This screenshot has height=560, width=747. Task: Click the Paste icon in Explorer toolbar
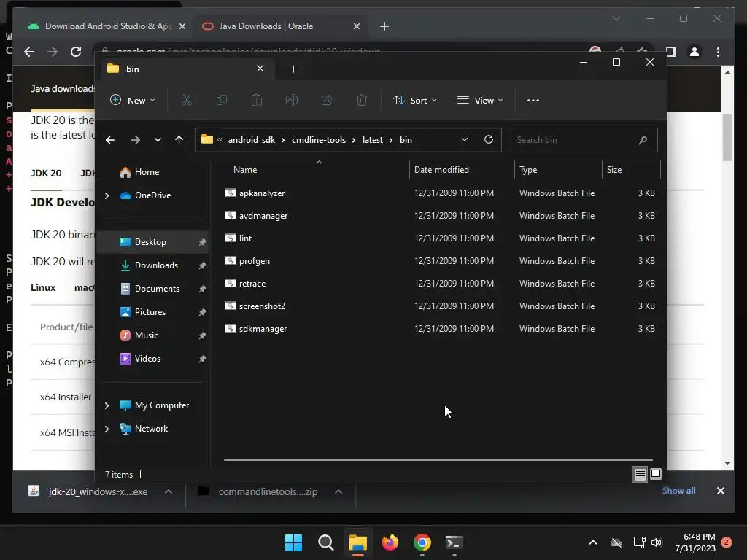click(x=256, y=100)
